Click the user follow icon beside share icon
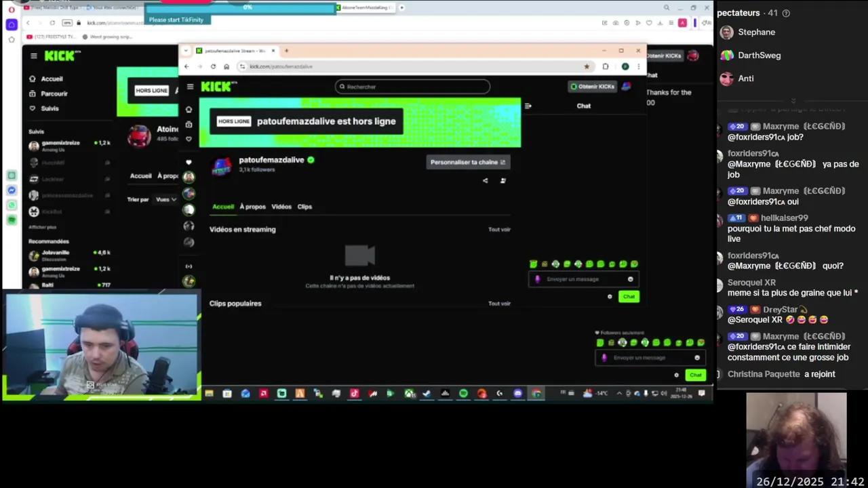This screenshot has width=868, height=488. 502,181
